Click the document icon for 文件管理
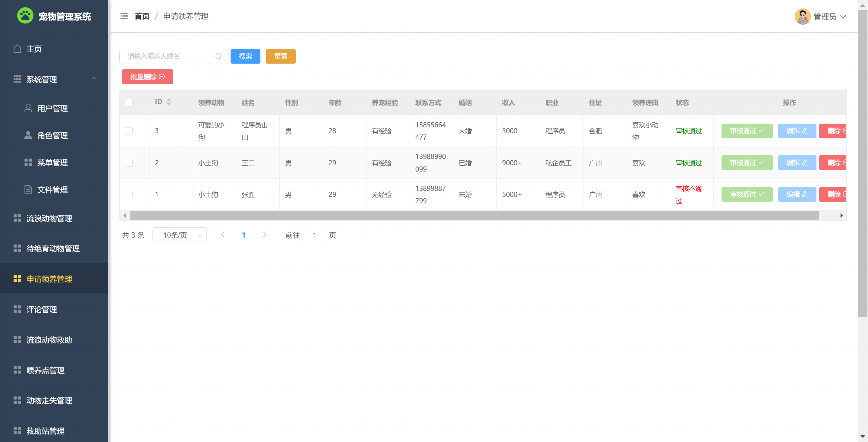 click(x=28, y=189)
